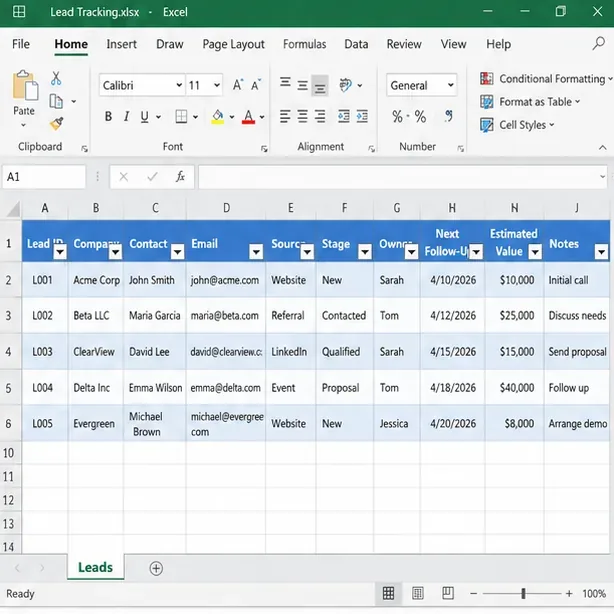Switch to the Data tab
The width and height of the screenshot is (614, 614).
point(356,44)
